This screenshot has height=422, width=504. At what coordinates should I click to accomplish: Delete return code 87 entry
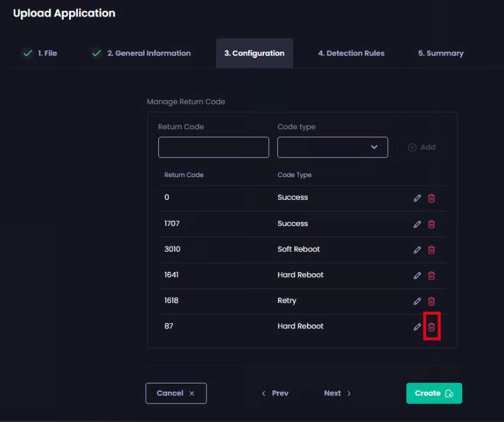(431, 327)
